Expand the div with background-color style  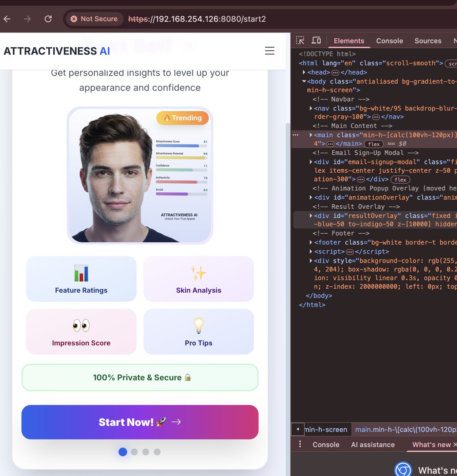pyautogui.click(x=311, y=261)
